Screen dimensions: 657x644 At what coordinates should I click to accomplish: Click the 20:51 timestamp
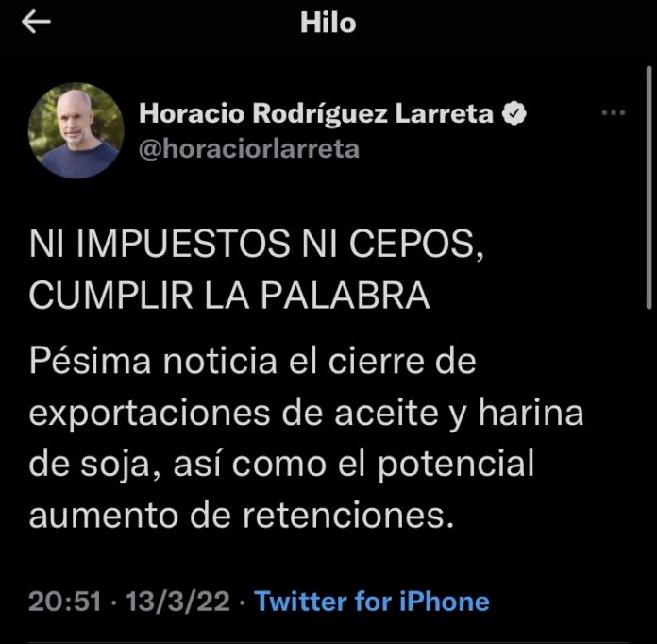pyautogui.click(x=65, y=602)
